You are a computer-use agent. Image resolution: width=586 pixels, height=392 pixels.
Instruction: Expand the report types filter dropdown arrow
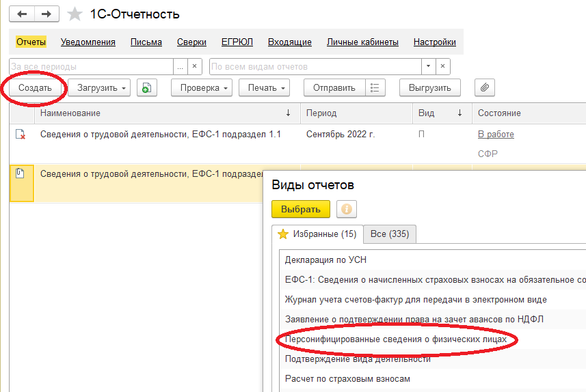coord(428,66)
